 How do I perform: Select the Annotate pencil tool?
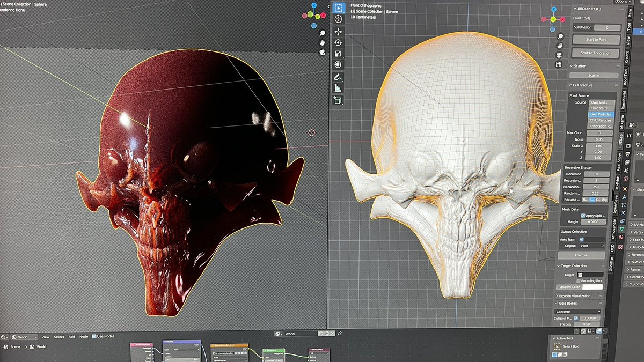click(x=339, y=77)
